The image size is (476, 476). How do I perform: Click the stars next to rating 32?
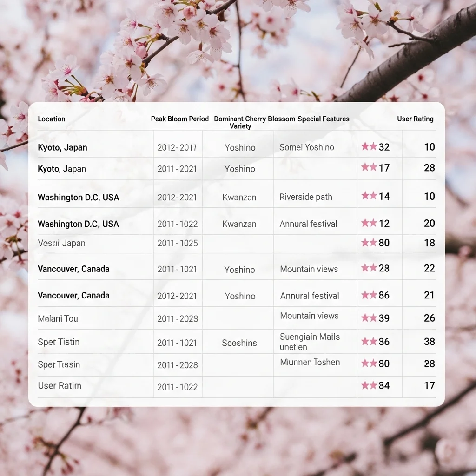(x=369, y=147)
